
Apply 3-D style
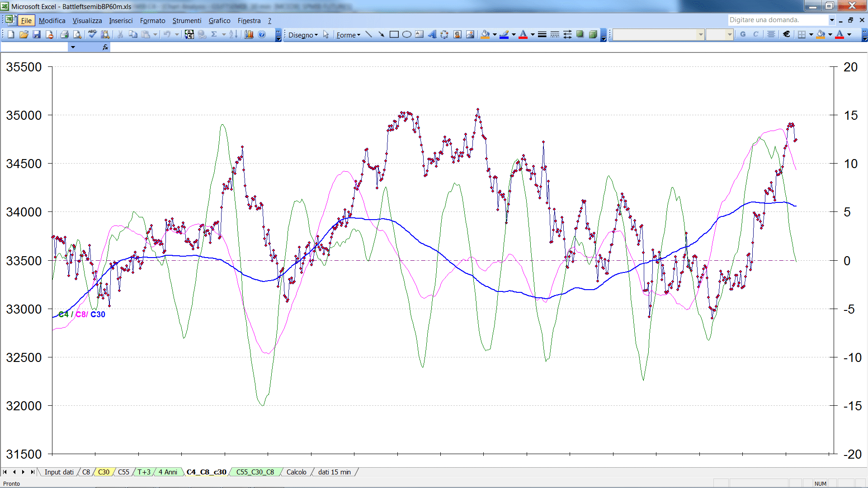[593, 34]
